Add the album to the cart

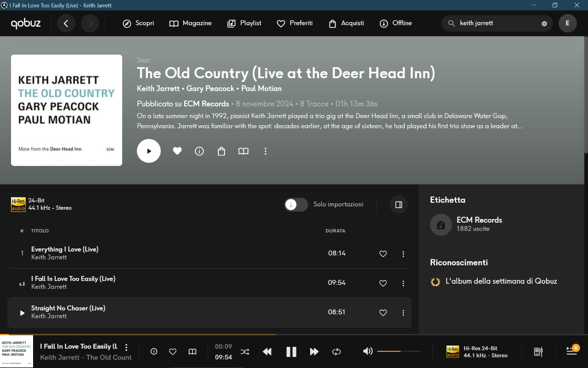click(x=221, y=151)
